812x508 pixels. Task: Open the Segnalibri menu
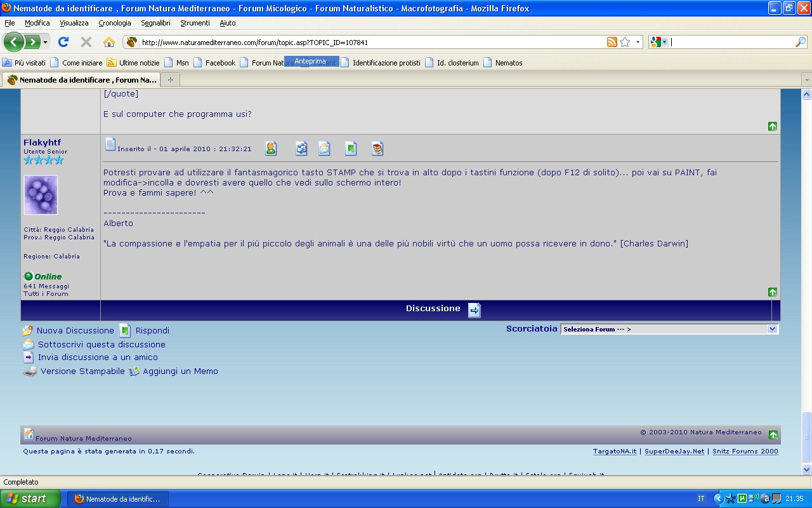155,23
